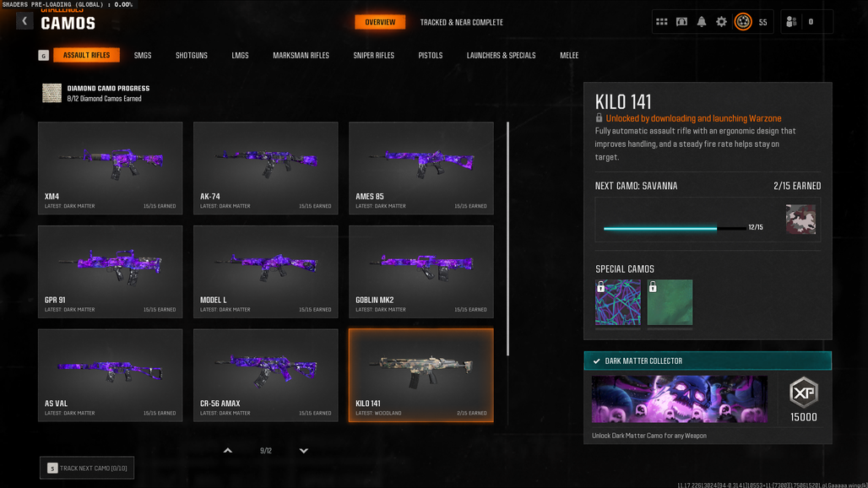Select the Marksman Rifles category tab
Viewport: 868px width, 488px height.
pyautogui.click(x=301, y=56)
